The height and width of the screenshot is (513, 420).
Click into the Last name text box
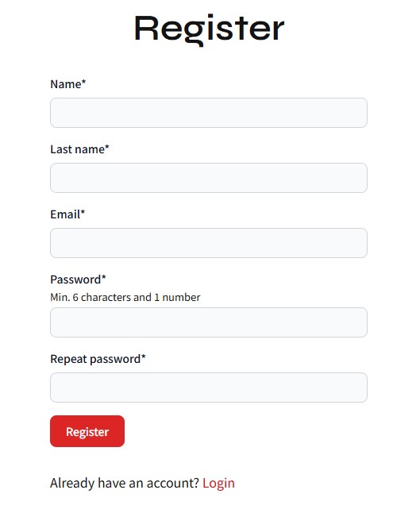pos(209,178)
